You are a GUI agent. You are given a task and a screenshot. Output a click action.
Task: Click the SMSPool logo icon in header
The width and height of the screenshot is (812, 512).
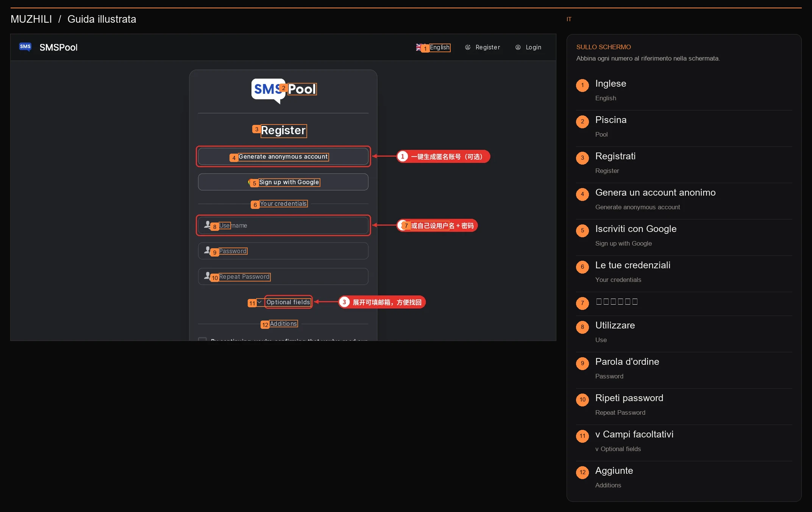tap(25, 47)
